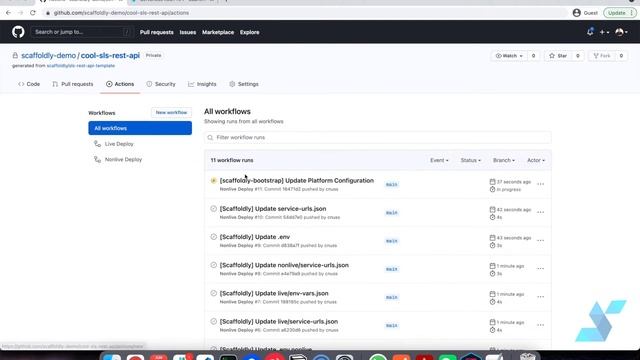The width and height of the screenshot is (640, 360).
Task: Select the Actions tab
Action: pos(120,84)
